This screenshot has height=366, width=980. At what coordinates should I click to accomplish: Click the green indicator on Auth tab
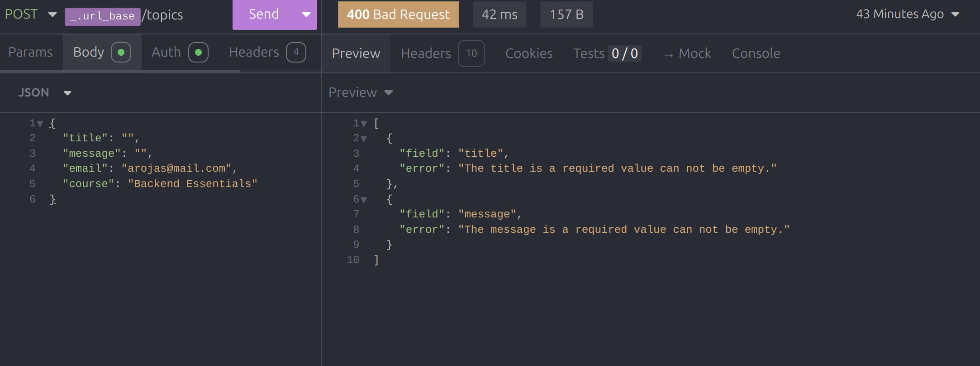click(198, 53)
